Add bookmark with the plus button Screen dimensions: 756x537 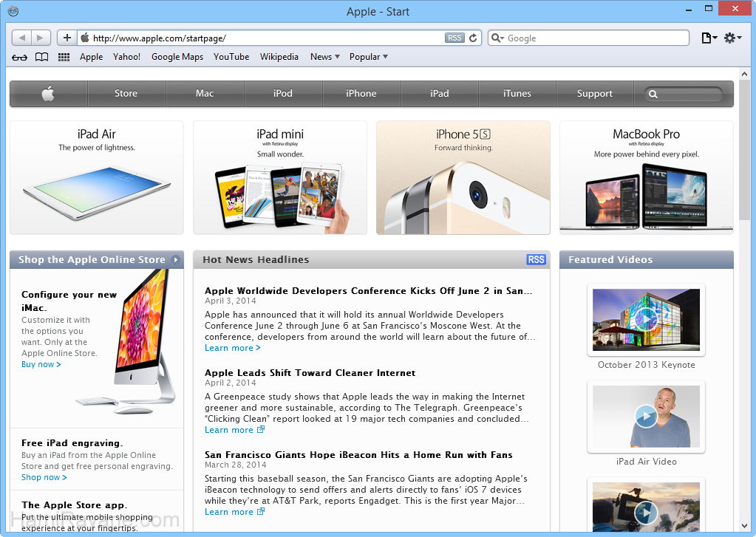[x=67, y=38]
